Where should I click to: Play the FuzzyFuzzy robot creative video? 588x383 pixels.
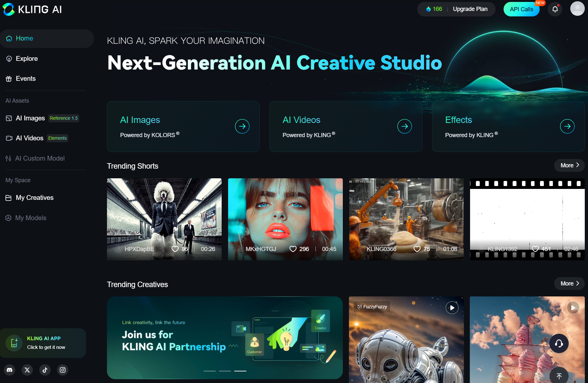[x=452, y=308]
